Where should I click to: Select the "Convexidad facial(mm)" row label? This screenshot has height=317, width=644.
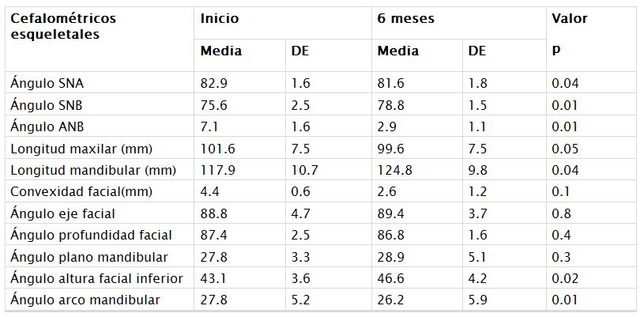pos(81,191)
